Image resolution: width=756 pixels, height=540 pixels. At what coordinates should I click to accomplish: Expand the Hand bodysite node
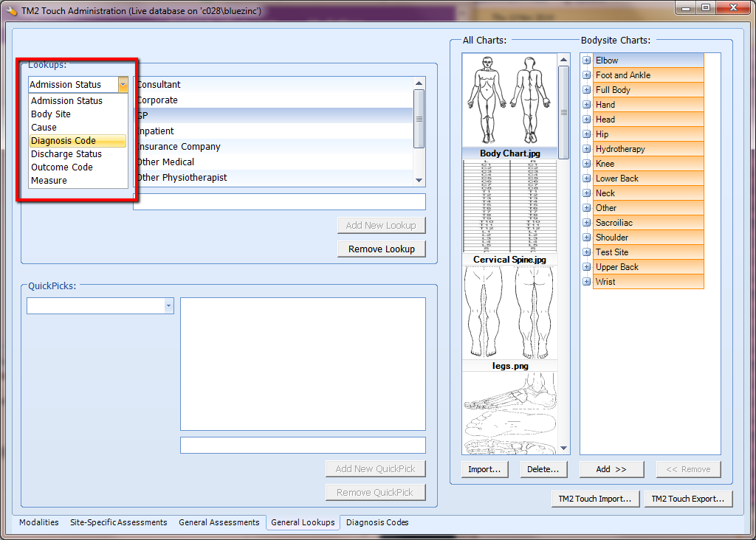click(x=586, y=105)
